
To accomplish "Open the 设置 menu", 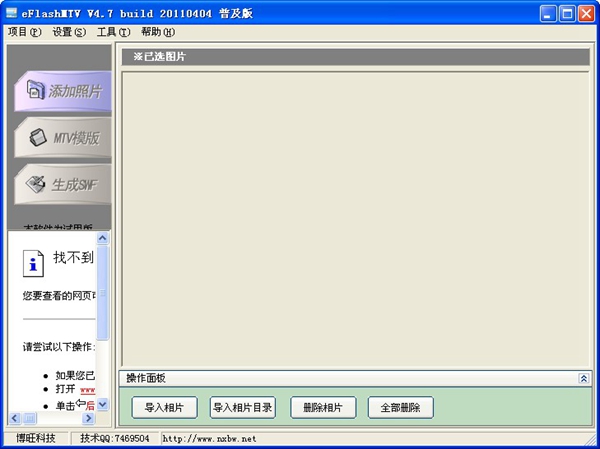I will point(69,32).
